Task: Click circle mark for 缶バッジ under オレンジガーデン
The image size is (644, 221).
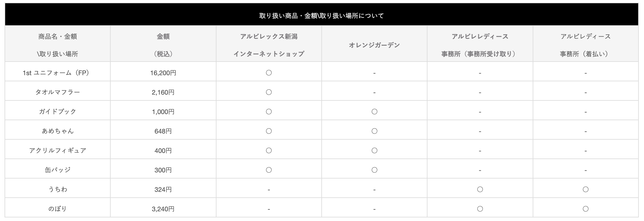Action: coord(374,170)
